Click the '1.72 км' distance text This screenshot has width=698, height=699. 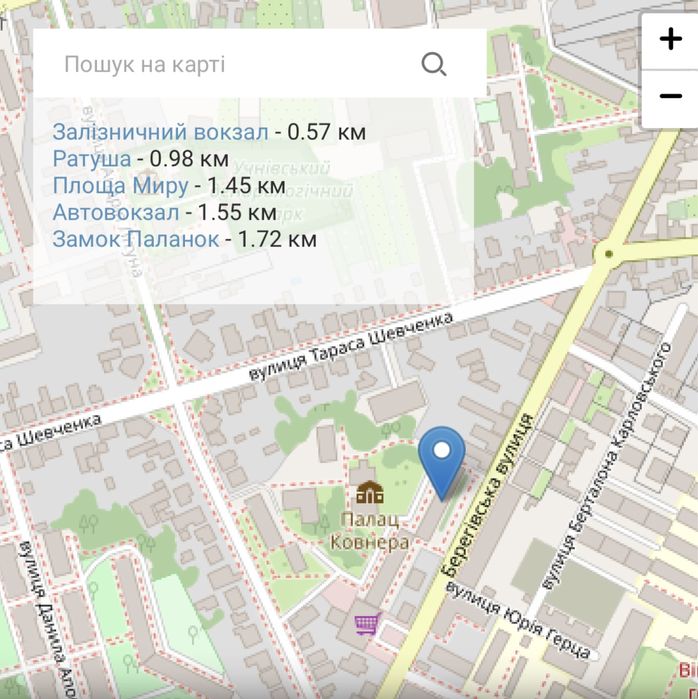pos(277,239)
